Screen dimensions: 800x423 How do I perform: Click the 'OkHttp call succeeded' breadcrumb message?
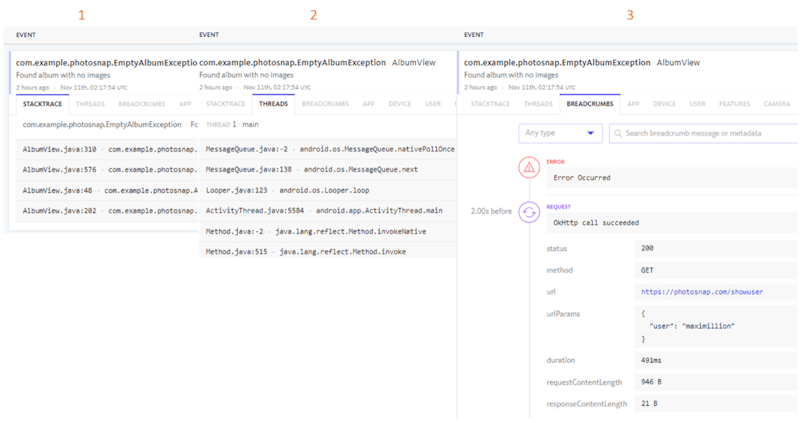tap(596, 222)
